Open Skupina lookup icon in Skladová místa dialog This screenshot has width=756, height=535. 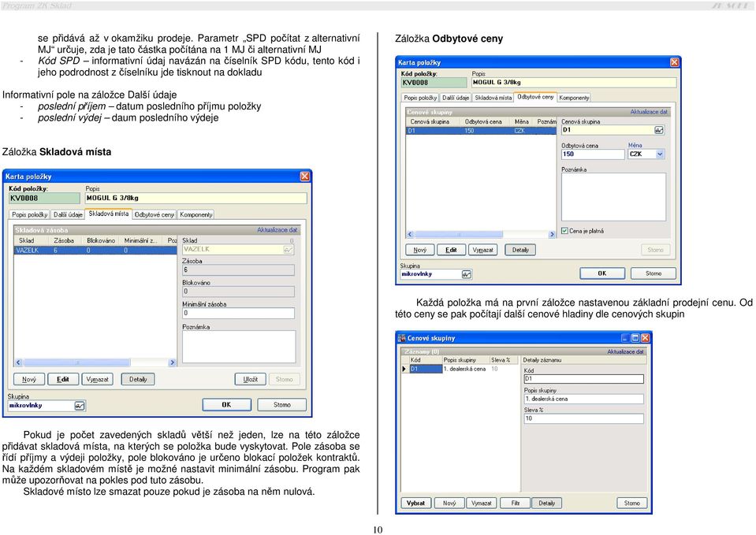click(80, 406)
